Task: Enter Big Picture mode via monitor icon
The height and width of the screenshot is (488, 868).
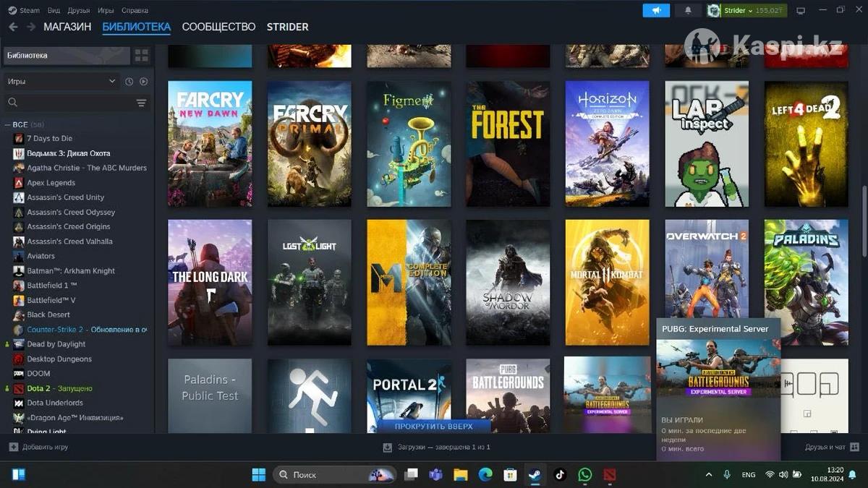Action: pos(801,10)
